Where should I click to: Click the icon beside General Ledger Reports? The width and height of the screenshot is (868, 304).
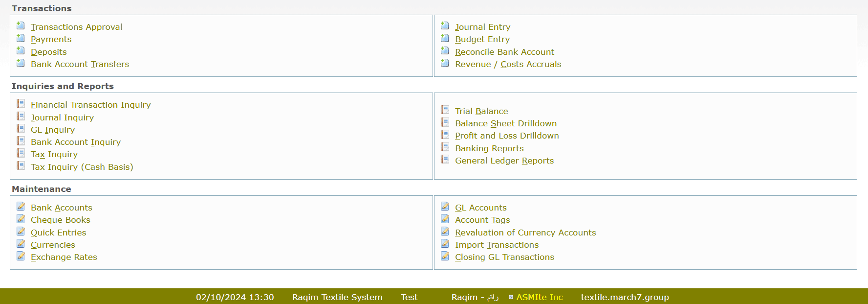tap(445, 160)
